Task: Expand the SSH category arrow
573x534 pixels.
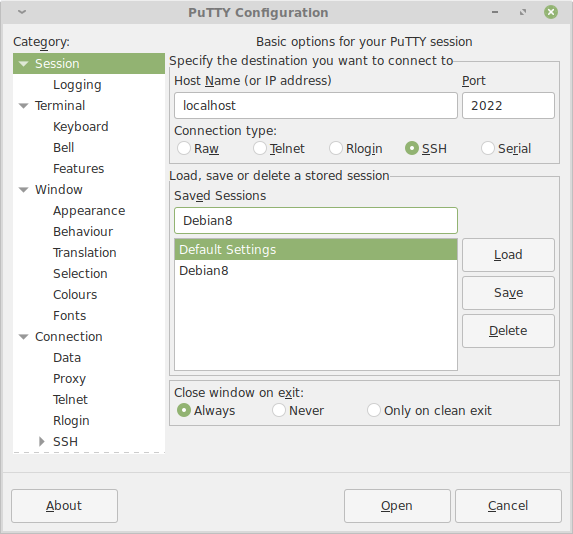Action: tap(42, 442)
